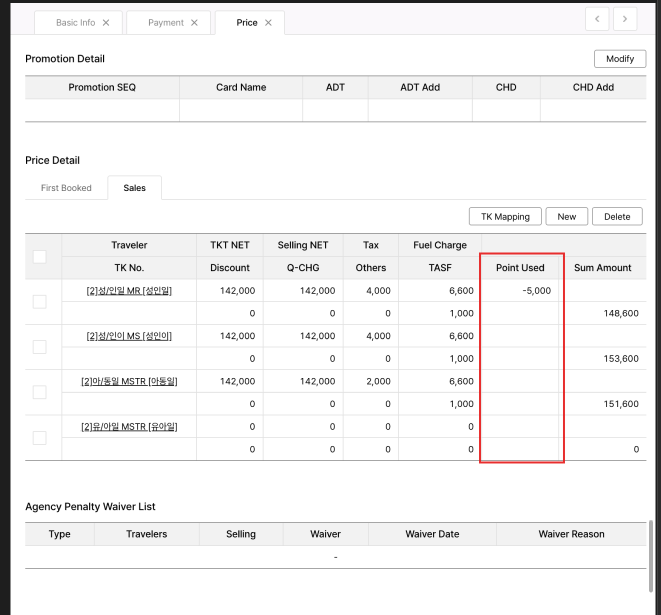Click the next tab arrow
The image size is (661, 615).
pyautogui.click(x=625, y=19)
